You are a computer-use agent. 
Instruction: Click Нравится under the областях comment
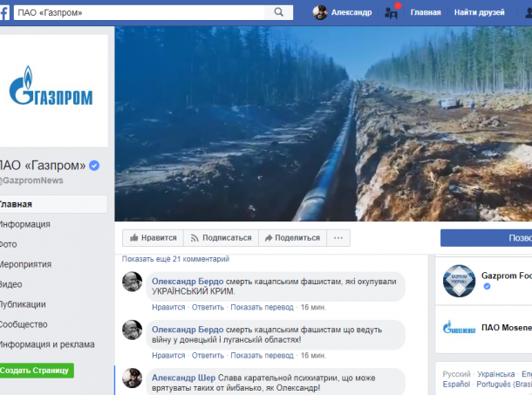tap(168, 355)
